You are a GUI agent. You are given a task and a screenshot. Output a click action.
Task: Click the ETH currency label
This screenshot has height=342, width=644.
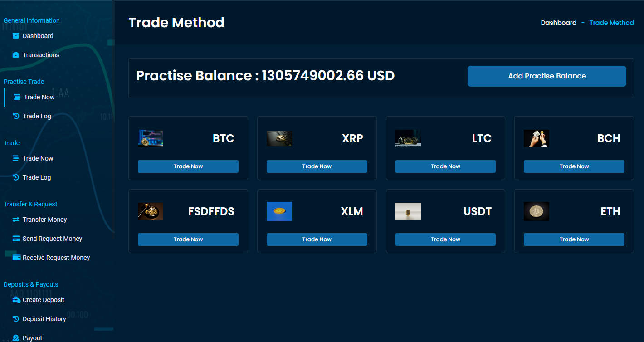(610, 211)
